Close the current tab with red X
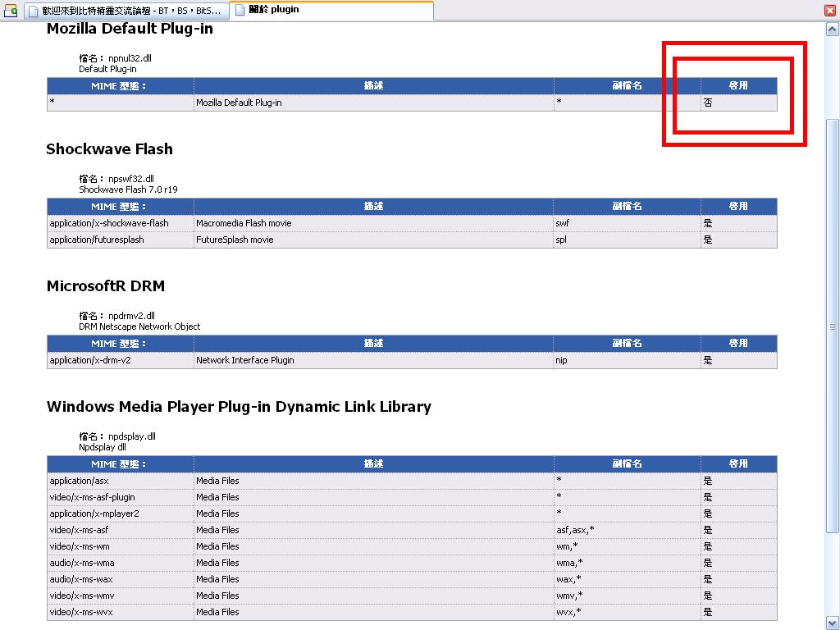Viewport: 840px width, 630px height. (830, 11)
